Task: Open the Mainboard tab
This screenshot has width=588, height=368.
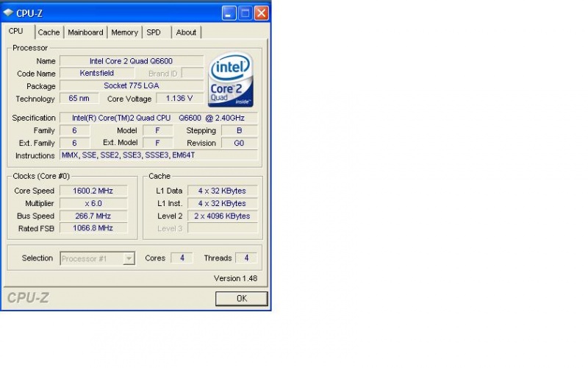Action: pyautogui.click(x=86, y=32)
